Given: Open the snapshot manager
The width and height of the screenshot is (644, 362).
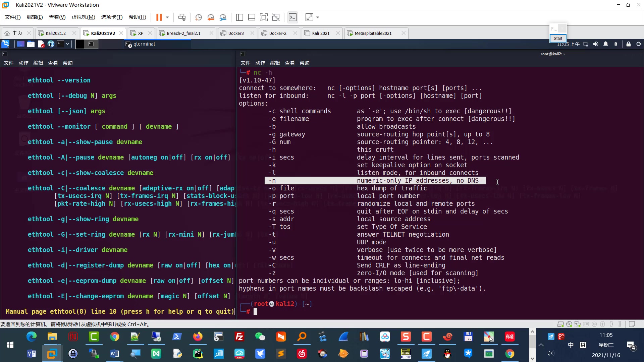Looking at the screenshot, I should pos(223,17).
